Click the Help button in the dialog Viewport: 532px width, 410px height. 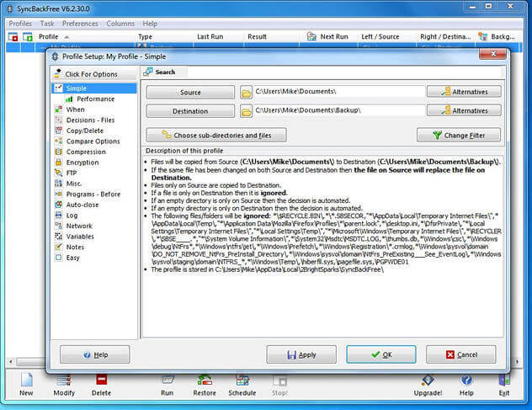click(x=94, y=354)
